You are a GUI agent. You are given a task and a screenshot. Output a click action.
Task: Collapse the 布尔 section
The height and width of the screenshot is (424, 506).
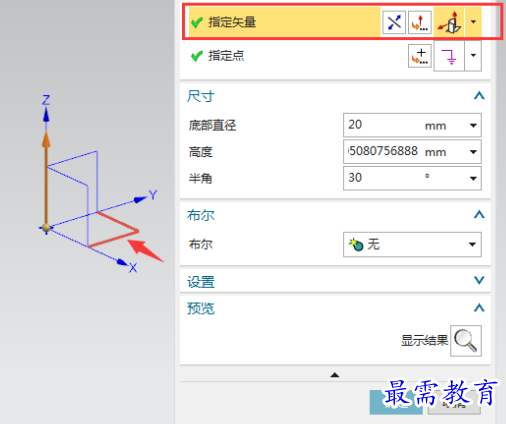[x=479, y=214]
